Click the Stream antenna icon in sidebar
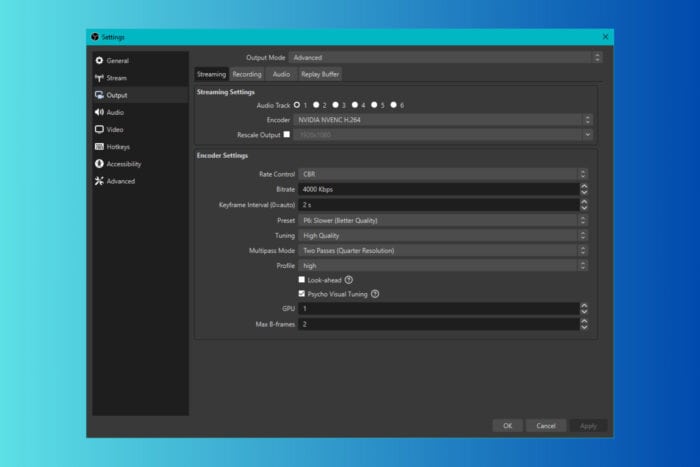The width and height of the screenshot is (700, 467). [x=99, y=78]
